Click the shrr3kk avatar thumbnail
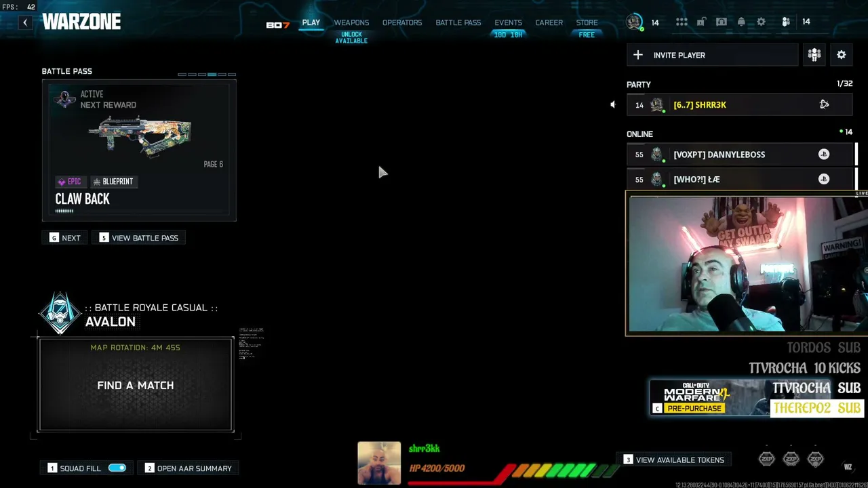Image resolution: width=868 pixels, height=488 pixels. click(x=379, y=464)
